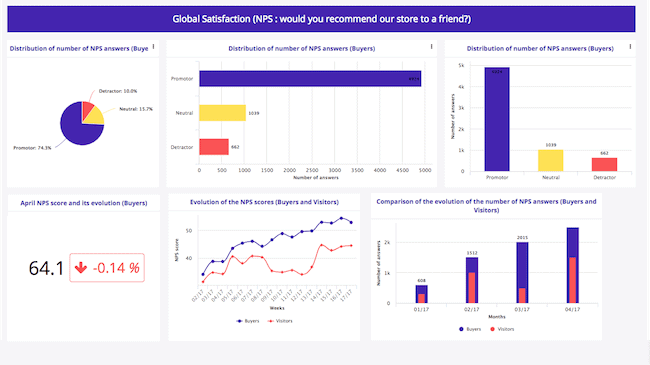Toggle Visitors series in the monthly answers chart legend
The height and width of the screenshot is (365, 650).
coord(502,329)
